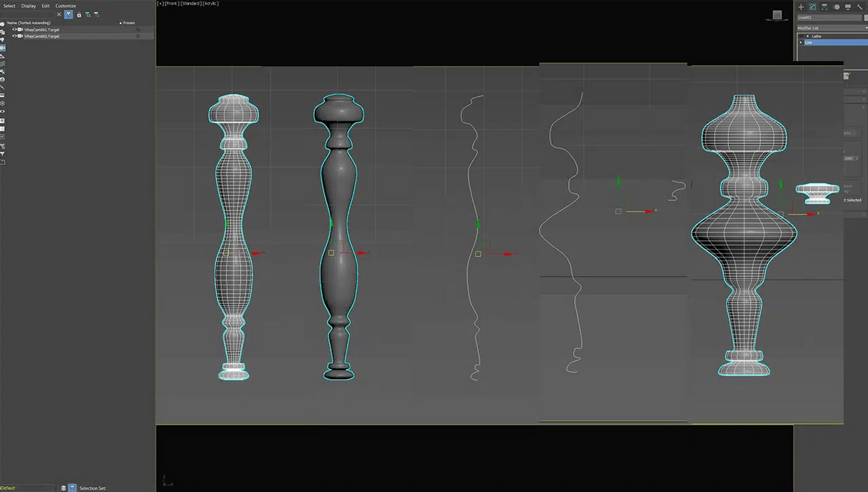This screenshot has width=868, height=492.
Task: Open the Select menu in Scene Explorer
Action: point(9,6)
